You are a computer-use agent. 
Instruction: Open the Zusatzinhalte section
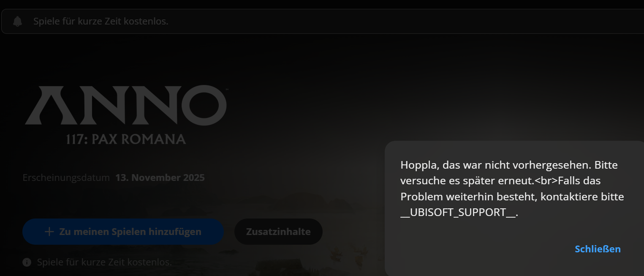tap(278, 232)
